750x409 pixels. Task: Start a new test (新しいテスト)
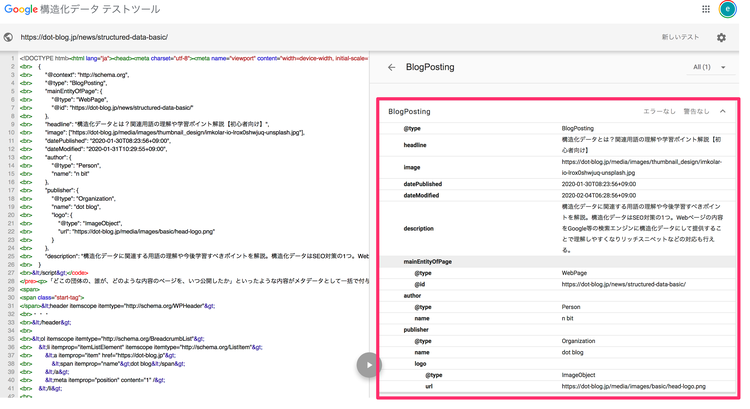pyautogui.click(x=680, y=37)
